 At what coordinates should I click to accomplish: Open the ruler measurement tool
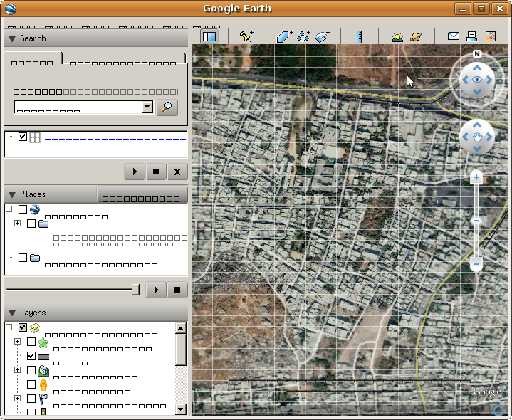(359, 37)
